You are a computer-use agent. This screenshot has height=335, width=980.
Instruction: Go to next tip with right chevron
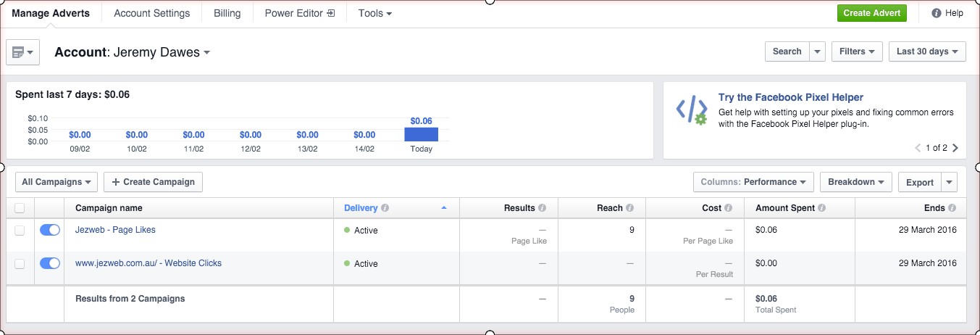point(955,148)
